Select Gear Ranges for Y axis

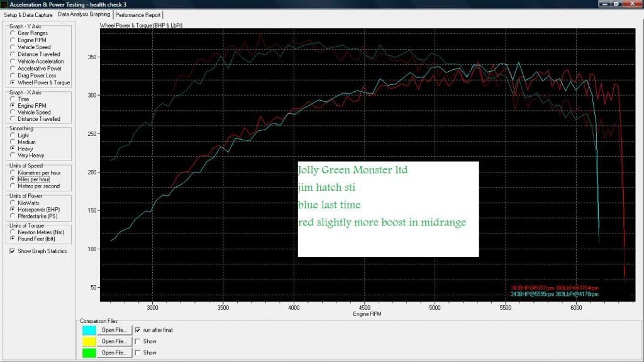[13, 33]
